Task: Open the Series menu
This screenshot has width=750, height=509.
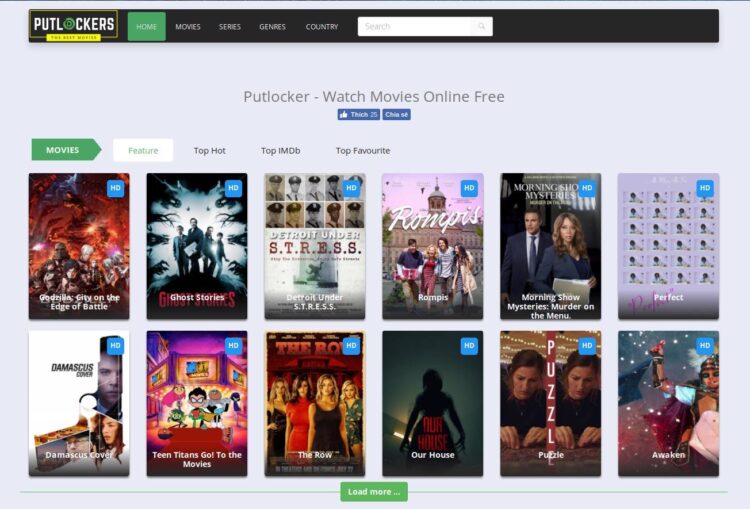Action: point(230,27)
